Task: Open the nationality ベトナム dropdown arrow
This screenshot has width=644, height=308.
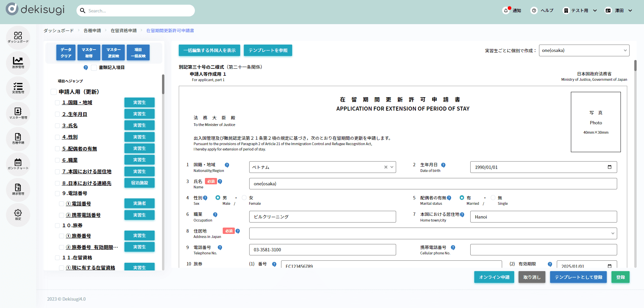Action: click(392, 167)
